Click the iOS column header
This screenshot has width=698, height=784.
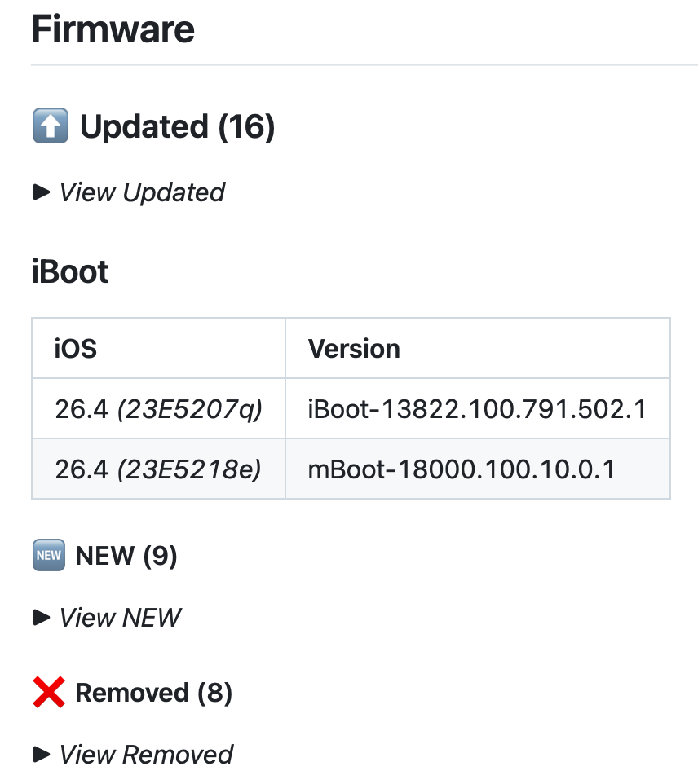pyautogui.click(x=76, y=349)
